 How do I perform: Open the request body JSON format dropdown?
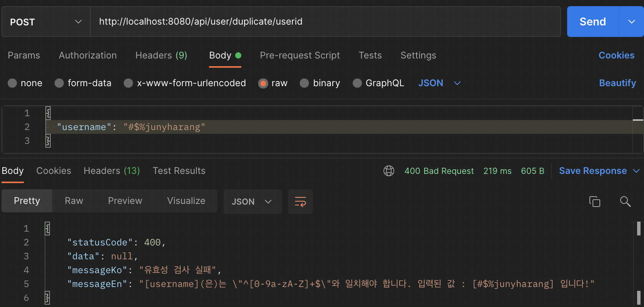[439, 83]
